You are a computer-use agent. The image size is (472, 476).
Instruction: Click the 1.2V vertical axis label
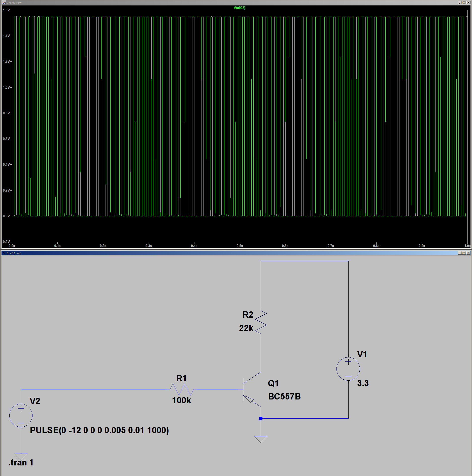click(x=6, y=61)
